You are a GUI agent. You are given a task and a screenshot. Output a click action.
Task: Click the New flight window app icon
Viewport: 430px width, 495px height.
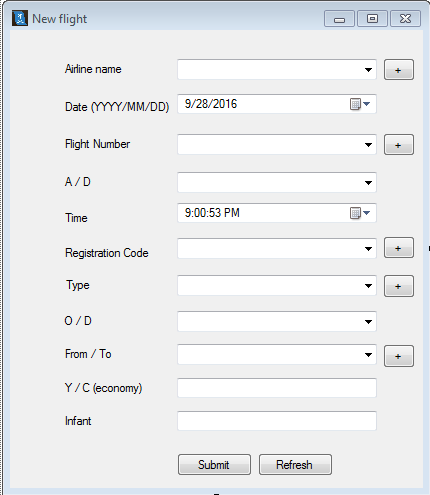coord(20,18)
